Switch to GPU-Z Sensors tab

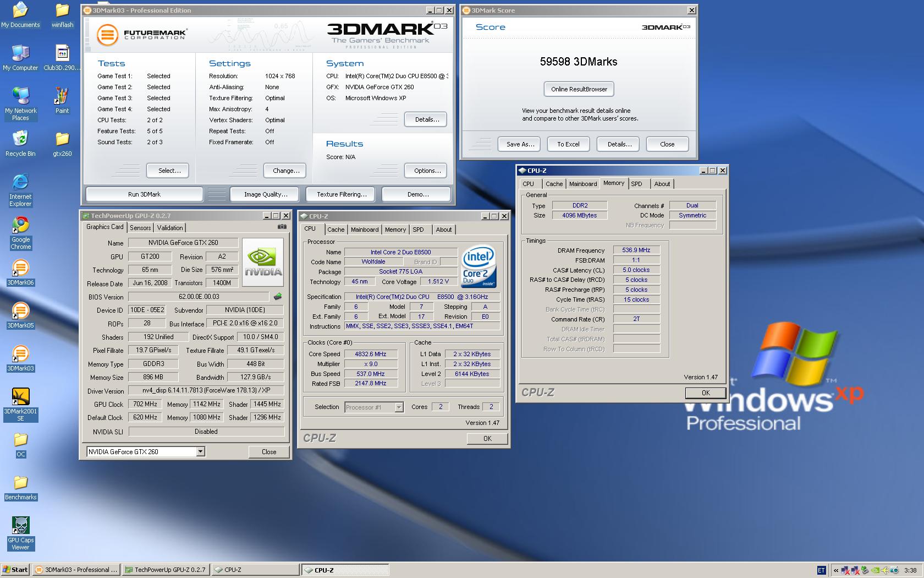[140, 228]
